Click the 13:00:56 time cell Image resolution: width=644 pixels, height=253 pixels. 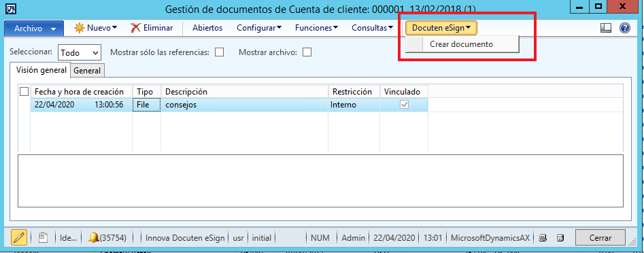(x=109, y=105)
